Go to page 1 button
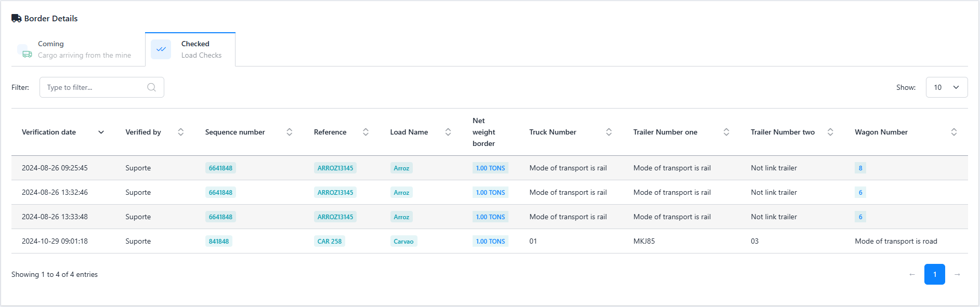Viewport: 980px width, 307px height. [x=934, y=274]
